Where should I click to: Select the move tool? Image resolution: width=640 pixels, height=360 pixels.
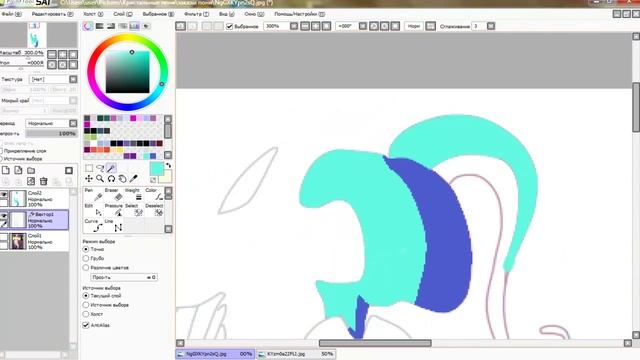coord(89,179)
